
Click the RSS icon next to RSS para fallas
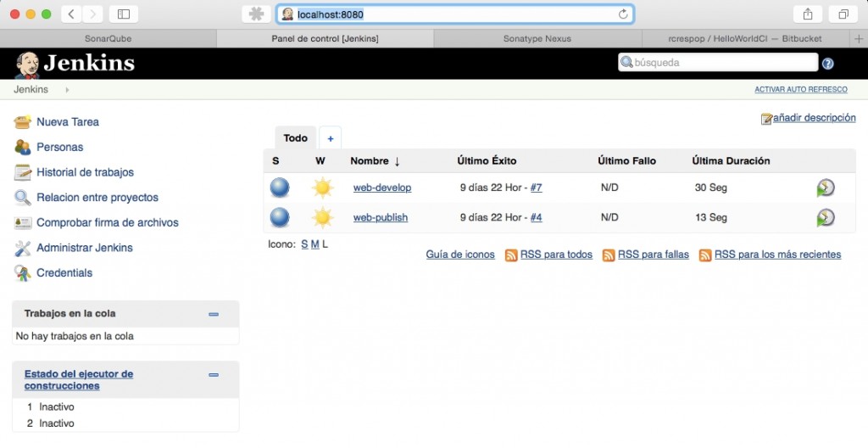[x=609, y=255]
